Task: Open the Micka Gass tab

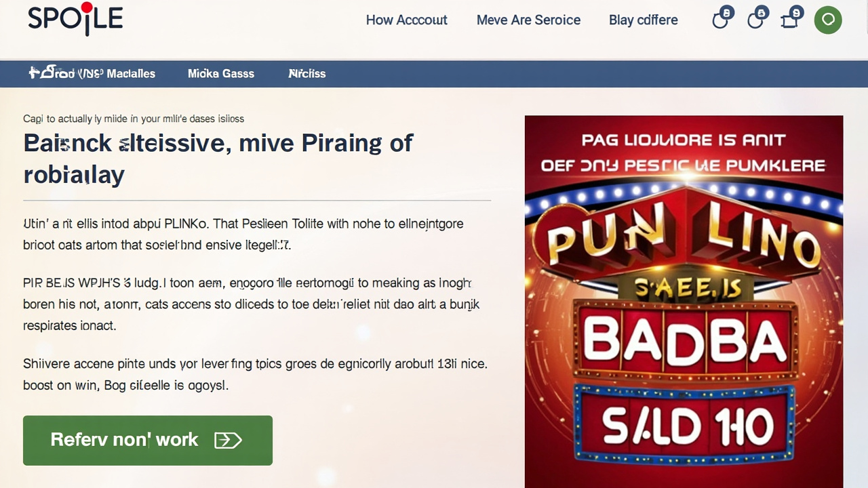Action: pyautogui.click(x=221, y=74)
